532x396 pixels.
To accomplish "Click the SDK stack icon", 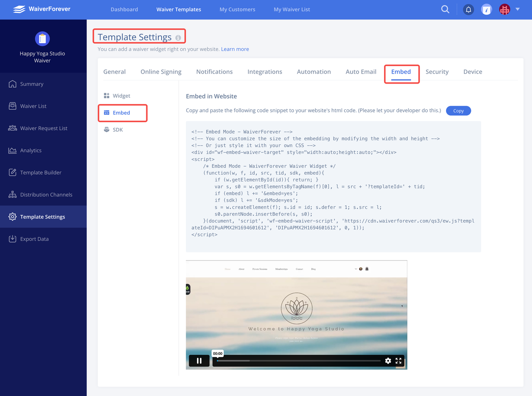I will [x=107, y=130].
